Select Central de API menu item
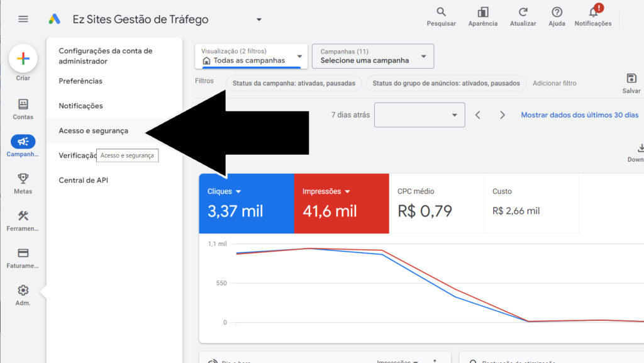Image resolution: width=644 pixels, height=363 pixels. (84, 181)
